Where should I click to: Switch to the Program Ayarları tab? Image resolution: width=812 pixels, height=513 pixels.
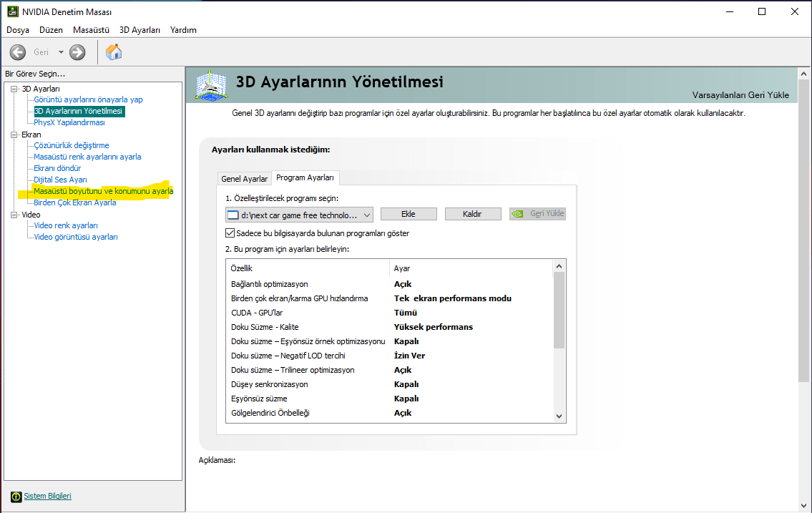pyautogui.click(x=305, y=177)
